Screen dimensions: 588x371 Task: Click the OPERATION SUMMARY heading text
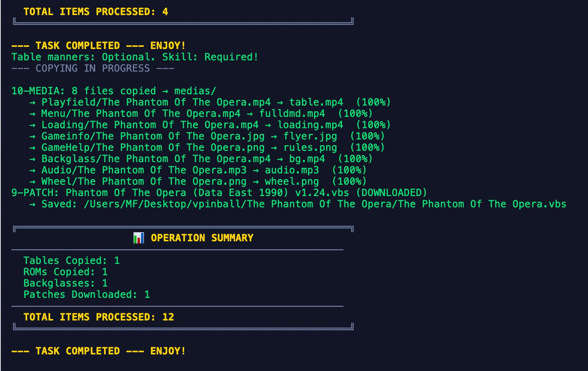pyautogui.click(x=202, y=238)
